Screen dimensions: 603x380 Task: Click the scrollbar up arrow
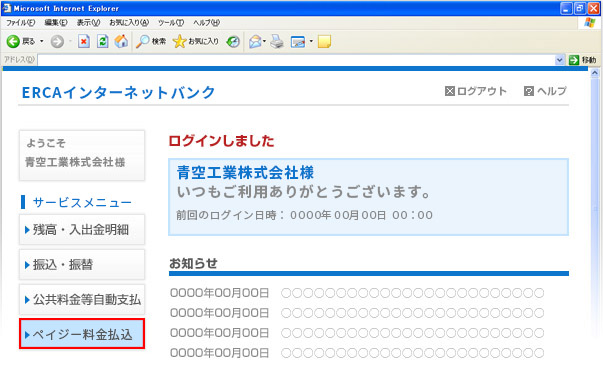pos(595,72)
